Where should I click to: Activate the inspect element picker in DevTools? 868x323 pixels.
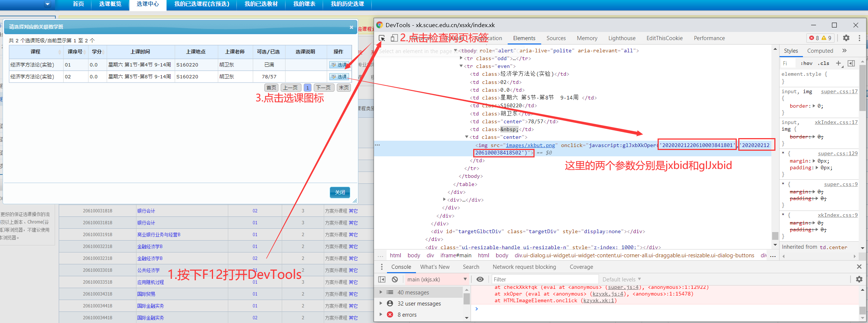pos(382,38)
